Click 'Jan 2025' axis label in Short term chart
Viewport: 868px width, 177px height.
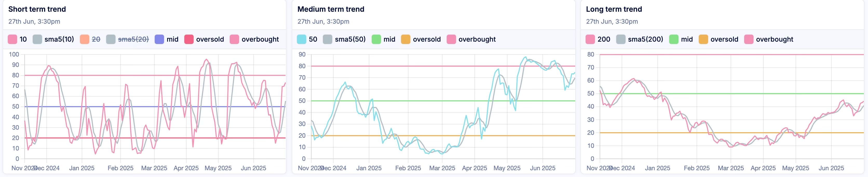82,168
